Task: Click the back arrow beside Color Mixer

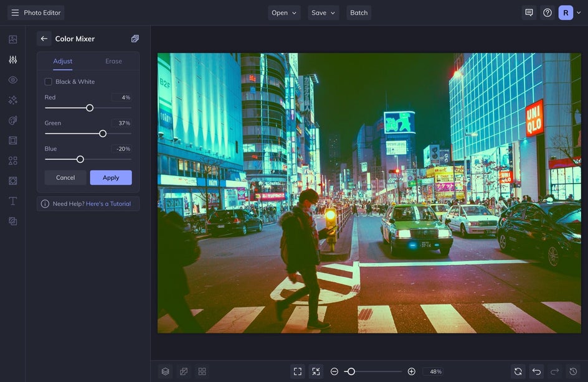Action: [x=44, y=39]
